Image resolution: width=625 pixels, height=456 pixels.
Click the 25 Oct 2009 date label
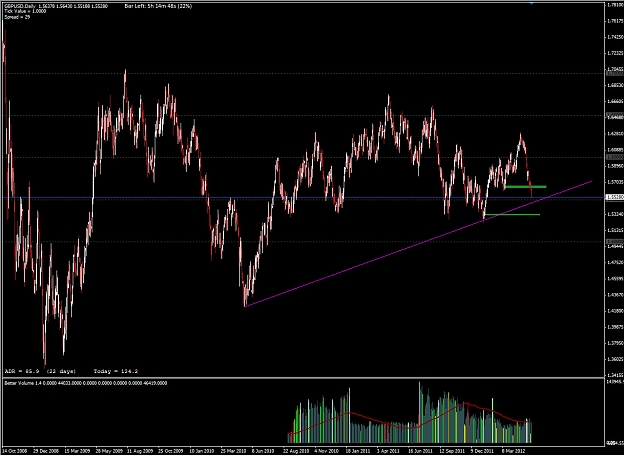[171, 450]
